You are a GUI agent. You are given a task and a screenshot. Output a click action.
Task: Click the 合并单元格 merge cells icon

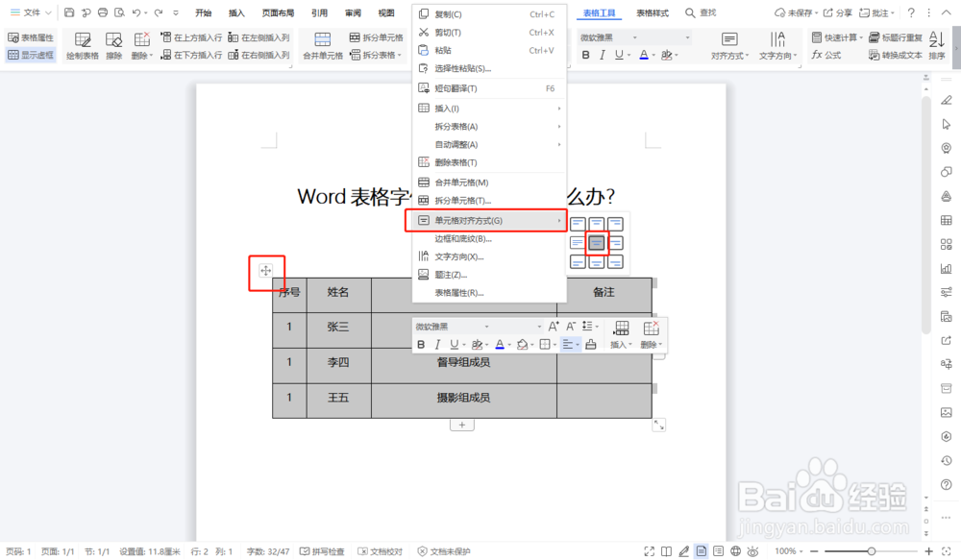[x=323, y=38]
